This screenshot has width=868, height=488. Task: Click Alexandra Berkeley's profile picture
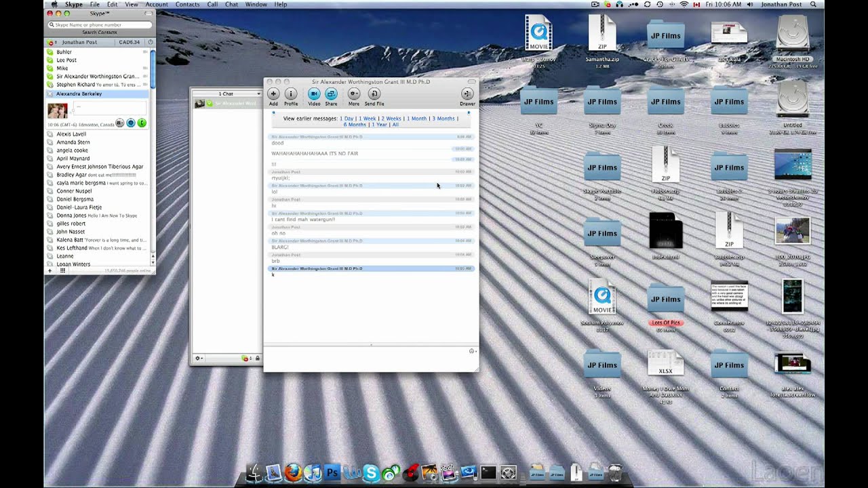[x=57, y=110]
